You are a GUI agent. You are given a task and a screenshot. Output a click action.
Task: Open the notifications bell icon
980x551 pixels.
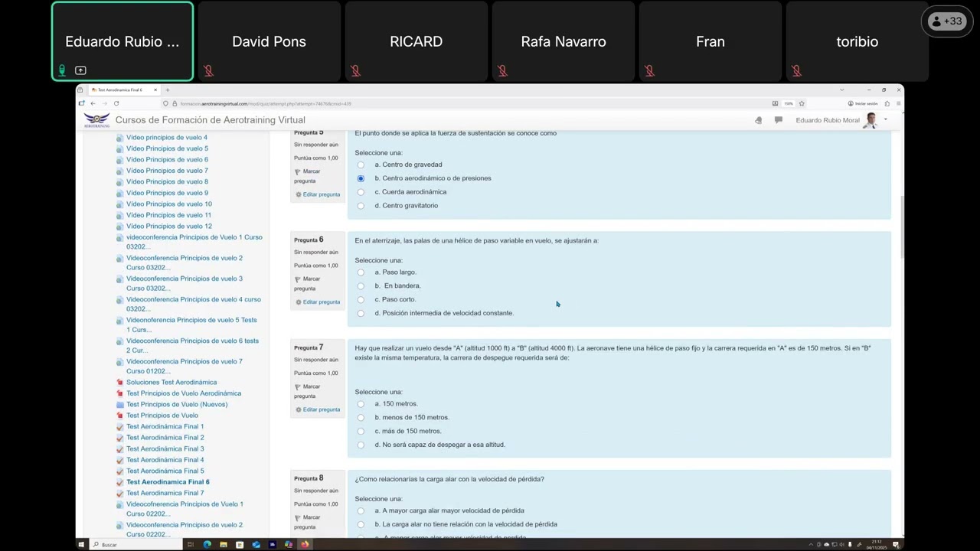point(758,120)
